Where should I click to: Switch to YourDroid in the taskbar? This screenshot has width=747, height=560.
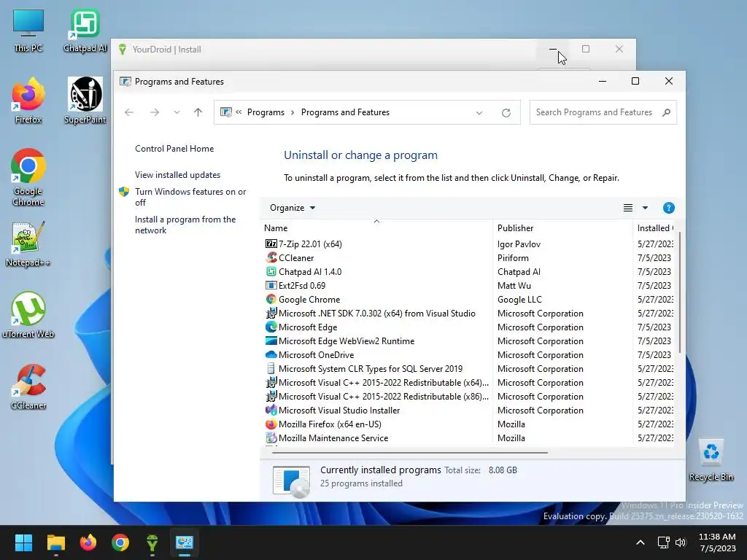152,542
